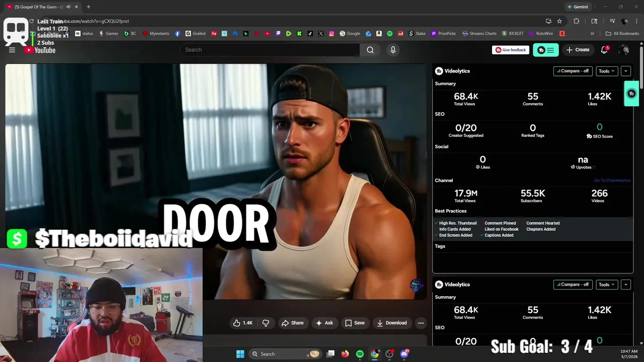Start voice search with microphone icon
Screen dimensions: 644x362
[393, 50]
